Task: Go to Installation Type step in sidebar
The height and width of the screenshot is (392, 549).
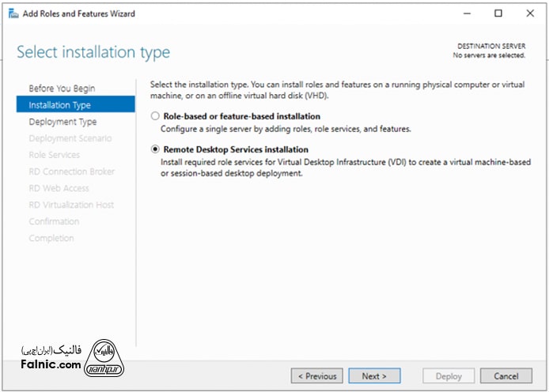Action: [59, 105]
